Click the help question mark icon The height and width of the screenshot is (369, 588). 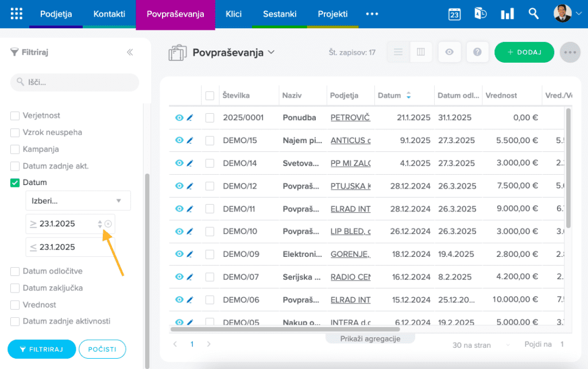tap(477, 52)
